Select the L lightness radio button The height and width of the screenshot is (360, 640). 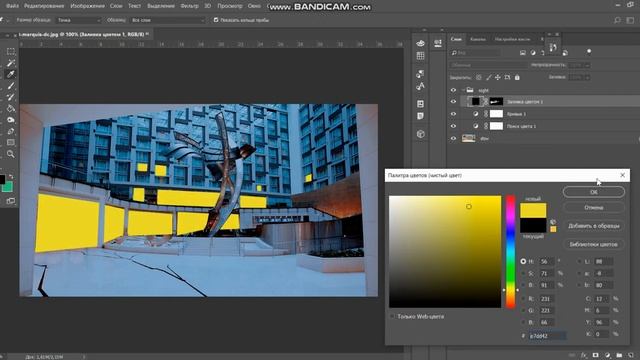tap(580, 261)
